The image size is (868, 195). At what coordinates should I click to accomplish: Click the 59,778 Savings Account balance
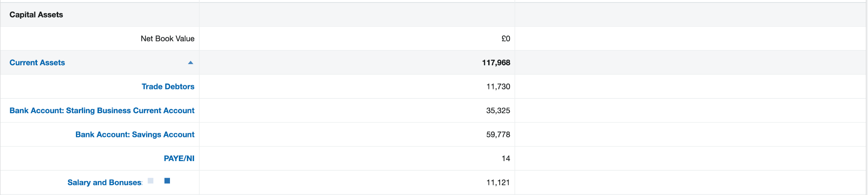498,134
